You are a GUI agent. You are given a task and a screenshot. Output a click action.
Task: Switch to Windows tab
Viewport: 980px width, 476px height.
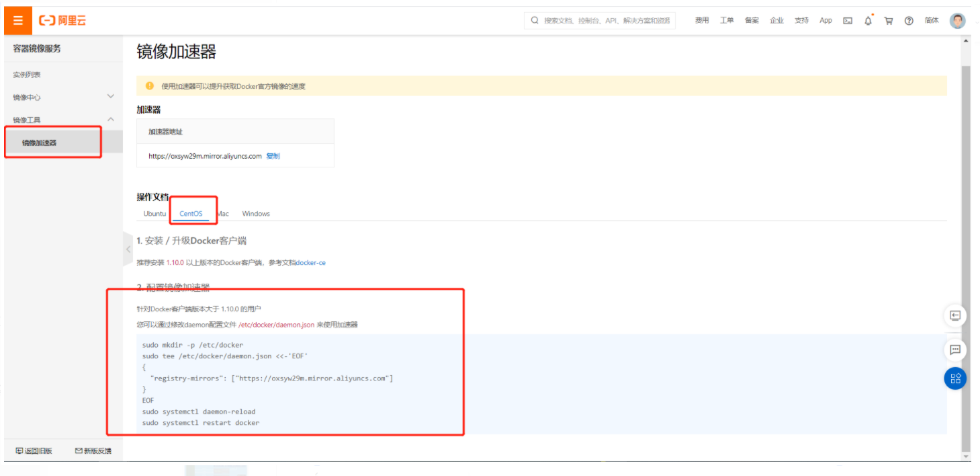(256, 214)
